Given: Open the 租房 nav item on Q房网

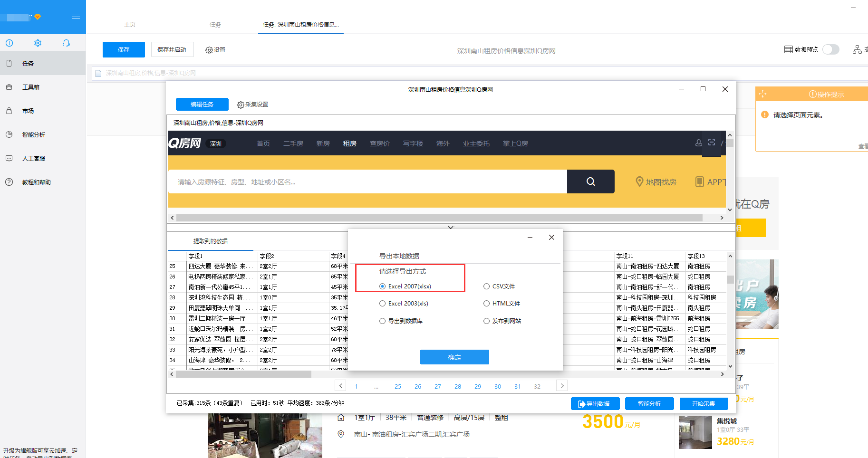Looking at the screenshot, I should coord(350,143).
